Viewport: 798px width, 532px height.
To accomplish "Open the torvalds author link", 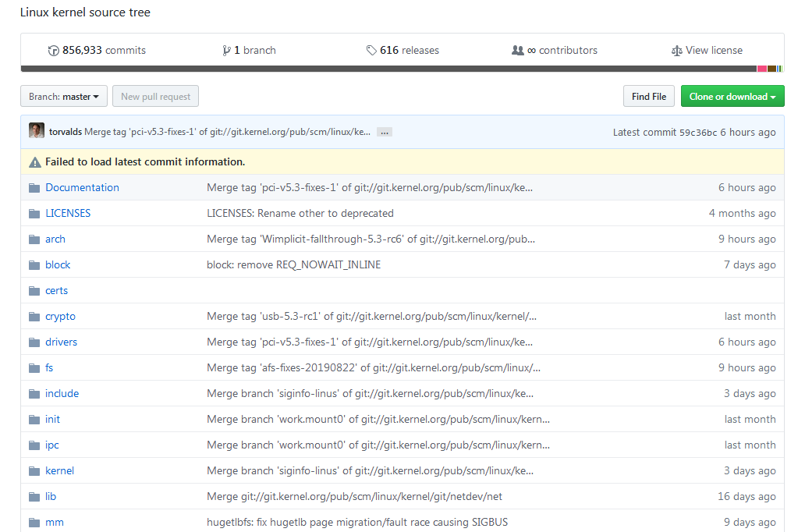I will coord(66,132).
